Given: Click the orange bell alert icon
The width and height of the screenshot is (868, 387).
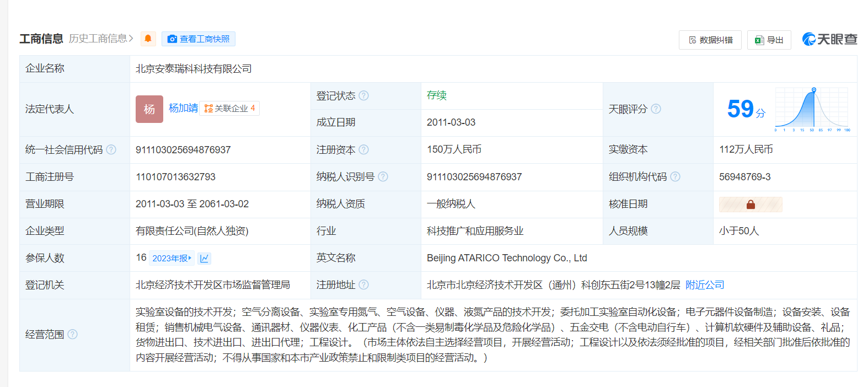Looking at the screenshot, I should pos(148,39).
